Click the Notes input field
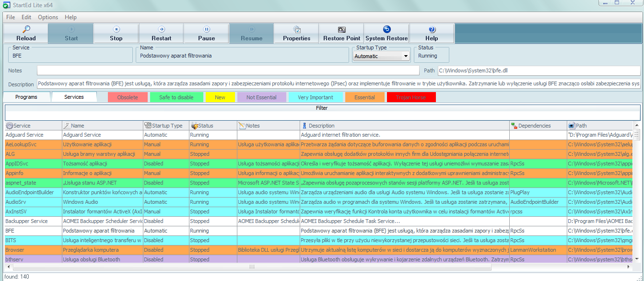 [x=228, y=70]
